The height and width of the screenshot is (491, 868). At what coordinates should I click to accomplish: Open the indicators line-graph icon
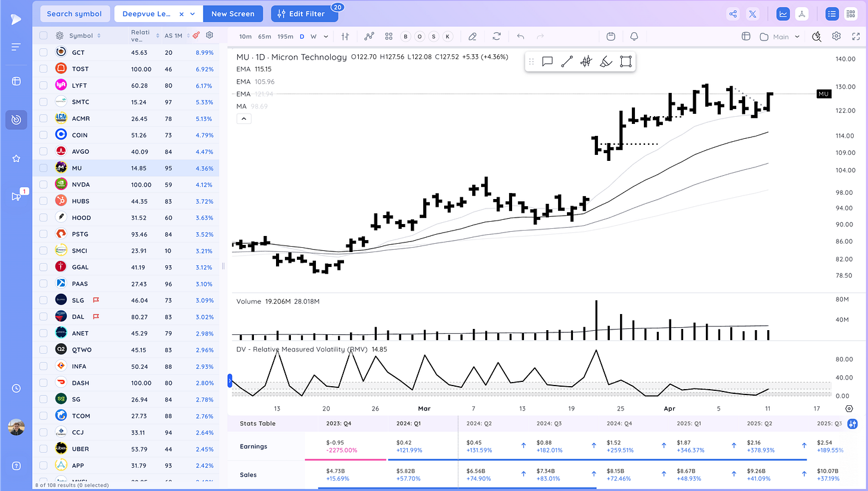coord(369,36)
